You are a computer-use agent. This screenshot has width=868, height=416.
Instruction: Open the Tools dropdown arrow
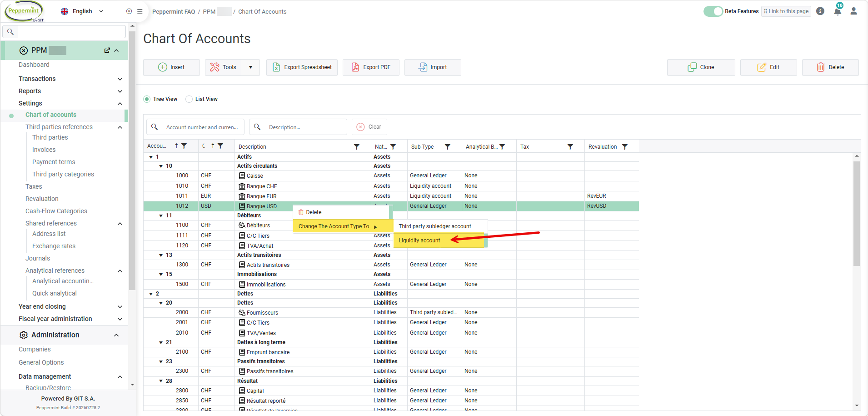[250, 67]
